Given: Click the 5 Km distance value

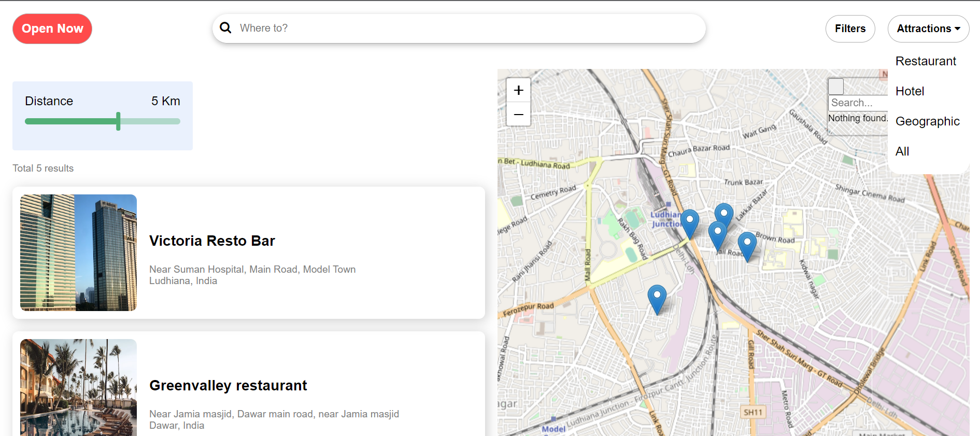Looking at the screenshot, I should coord(166,101).
